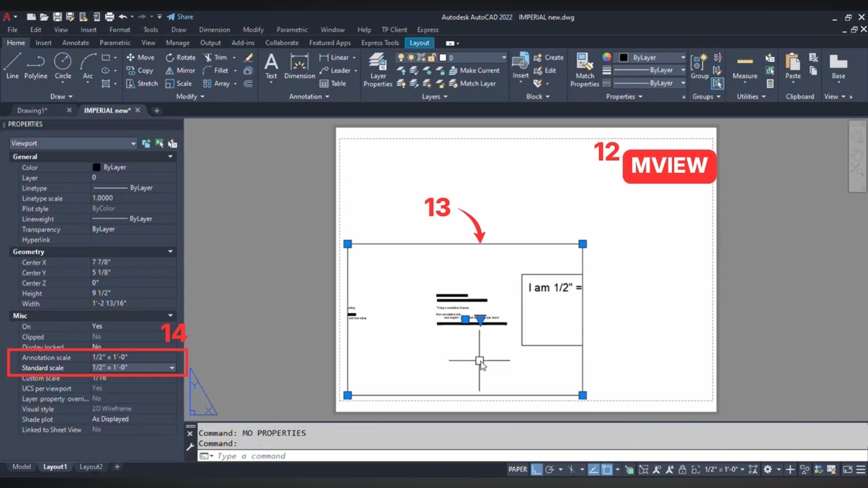Open the Format menu

(x=119, y=30)
